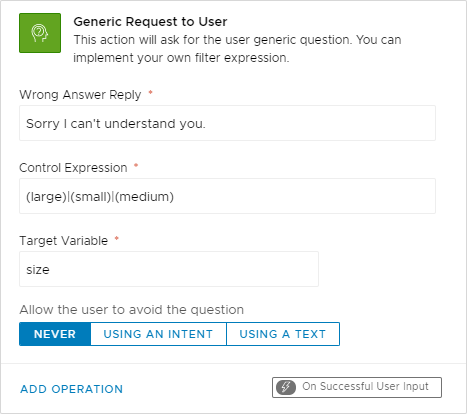Switch to USING A TEXT option
This screenshot has height=414, width=467.
pyautogui.click(x=283, y=334)
